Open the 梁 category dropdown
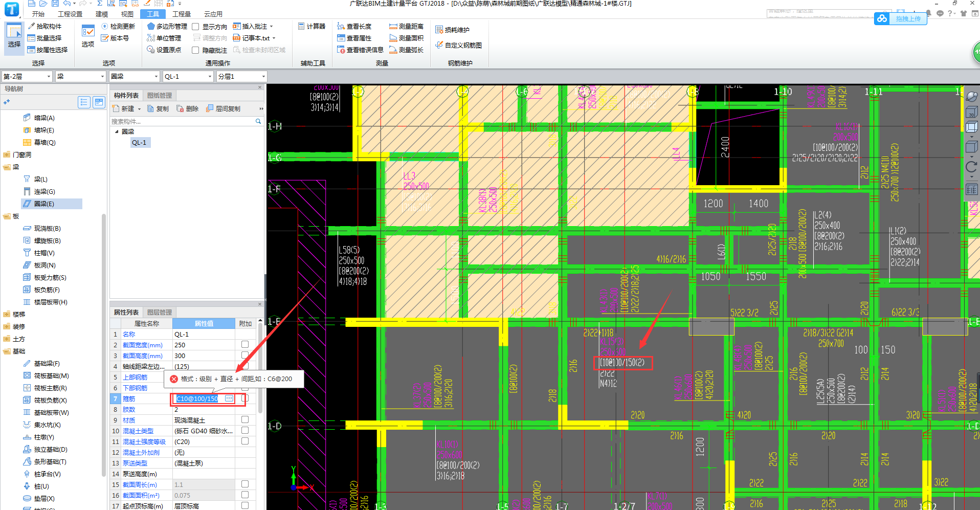The height and width of the screenshot is (510, 980). [81, 76]
